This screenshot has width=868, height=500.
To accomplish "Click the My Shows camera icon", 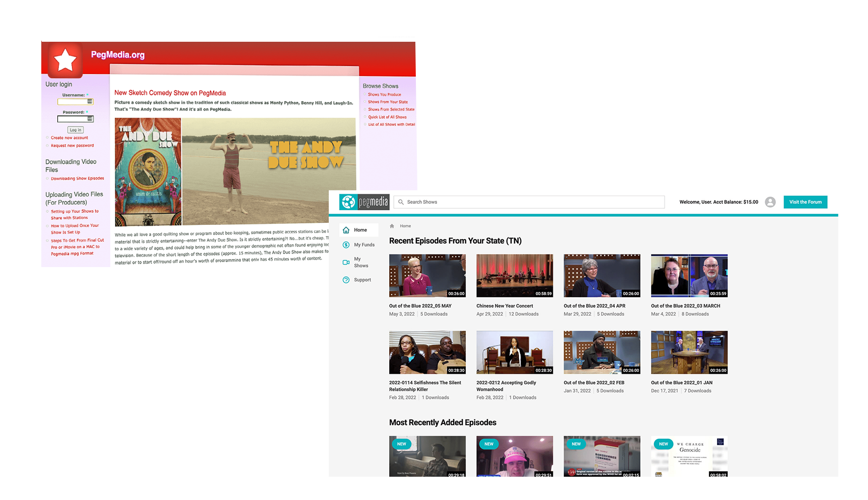I will pos(346,263).
